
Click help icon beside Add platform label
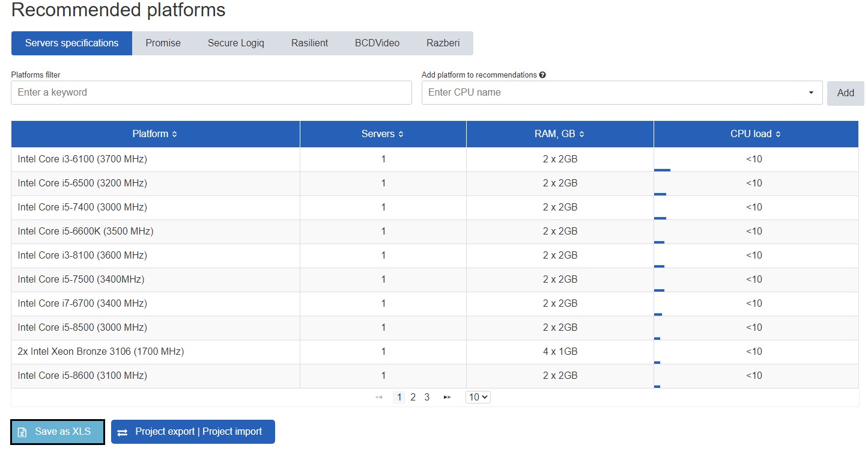coord(542,75)
